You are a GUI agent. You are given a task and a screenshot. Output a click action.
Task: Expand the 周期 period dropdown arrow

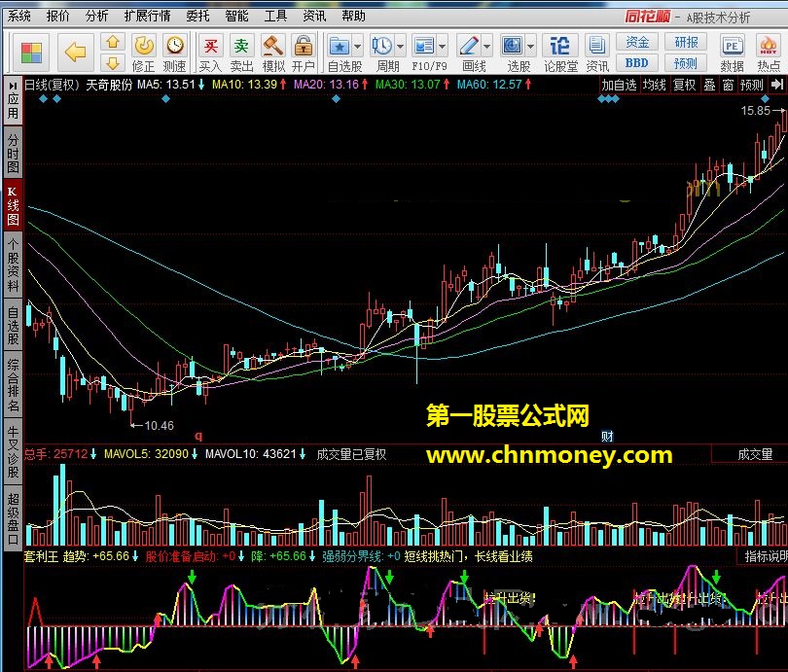[400, 47]
